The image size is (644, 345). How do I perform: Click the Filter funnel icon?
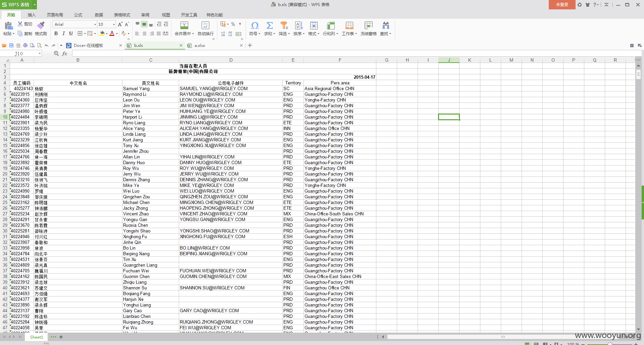click(284, 25)
